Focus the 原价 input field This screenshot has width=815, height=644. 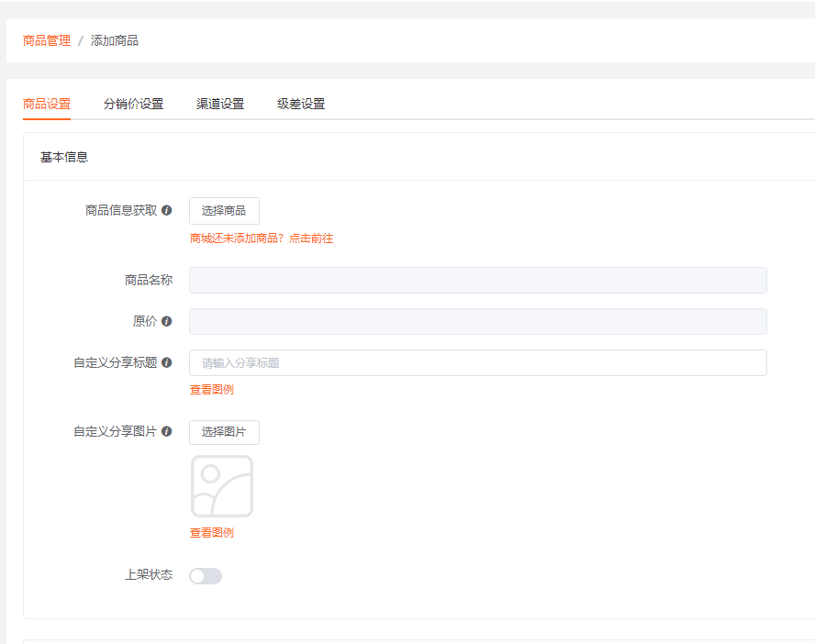(477, 321)
